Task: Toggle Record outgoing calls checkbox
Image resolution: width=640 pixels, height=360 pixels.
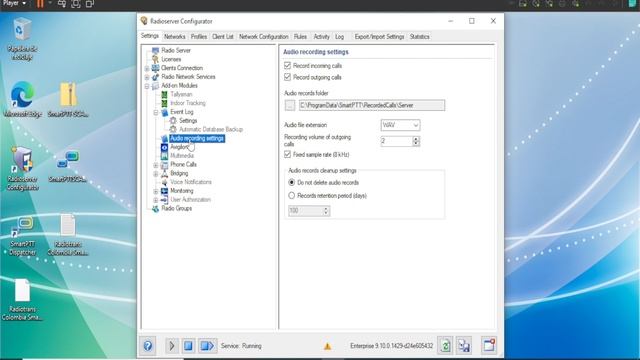Action: tap(287, 77)
